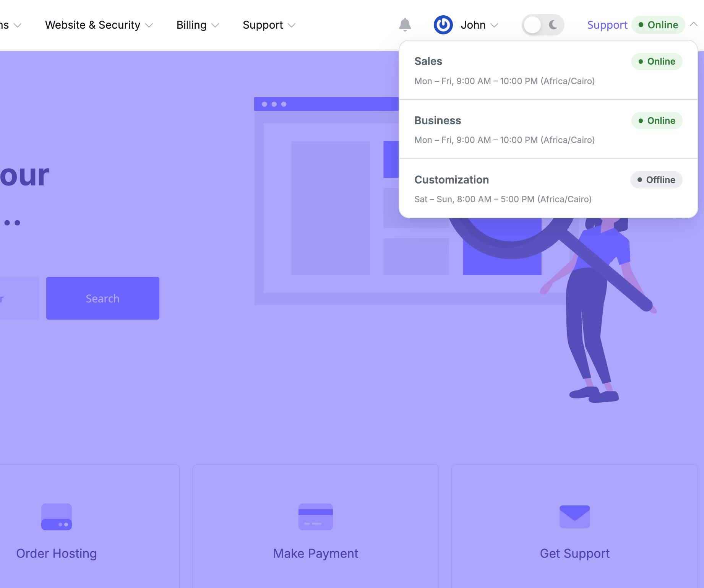Click the Sales Online status badge
This screenshot has height=588, width=704.
657,62
